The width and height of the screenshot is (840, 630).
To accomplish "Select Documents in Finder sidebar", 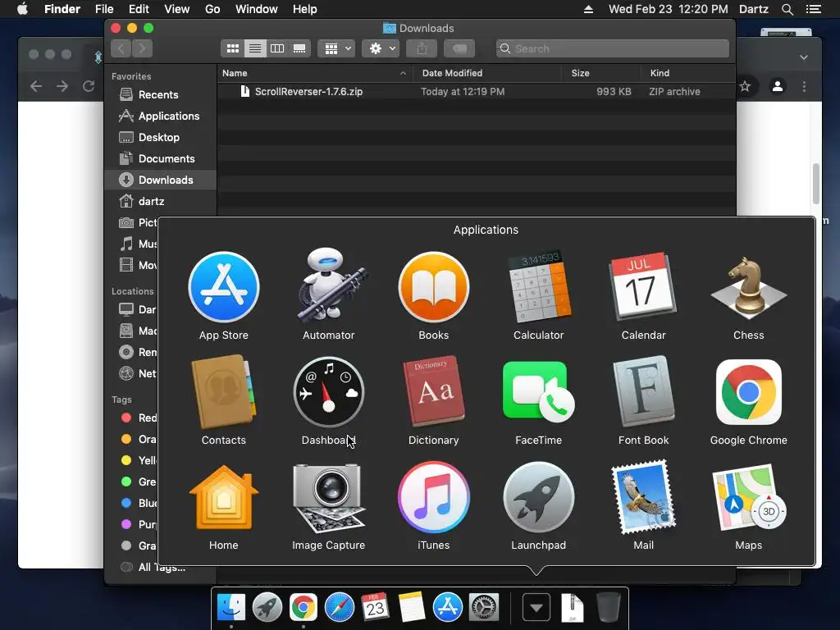I will coord(161,159).
